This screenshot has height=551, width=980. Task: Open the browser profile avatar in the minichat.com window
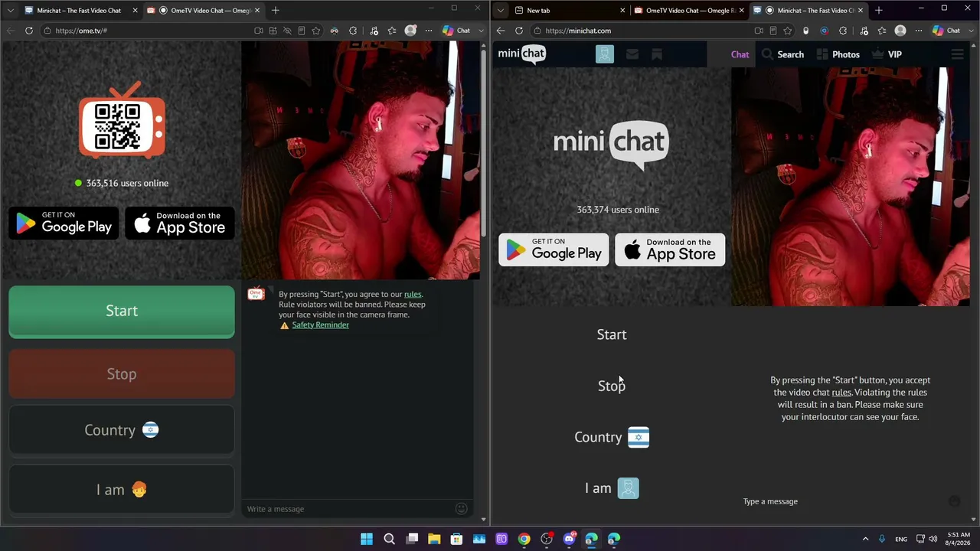click(x=900, y=31)
